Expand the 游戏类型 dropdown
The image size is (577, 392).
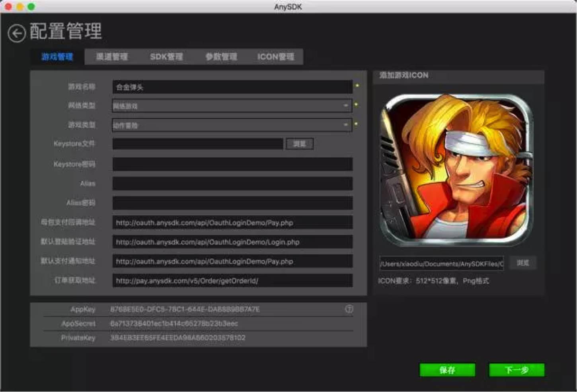click(x=232, y=125)
